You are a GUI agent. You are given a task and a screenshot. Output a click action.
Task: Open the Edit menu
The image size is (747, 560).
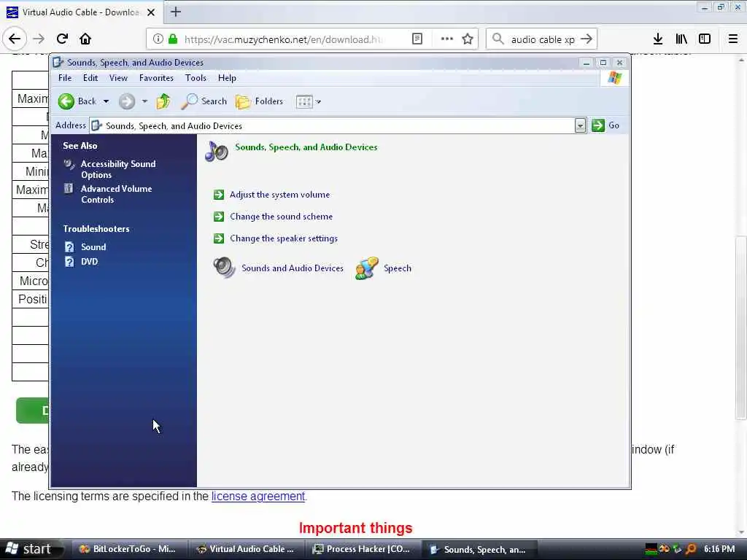point(90,77)
